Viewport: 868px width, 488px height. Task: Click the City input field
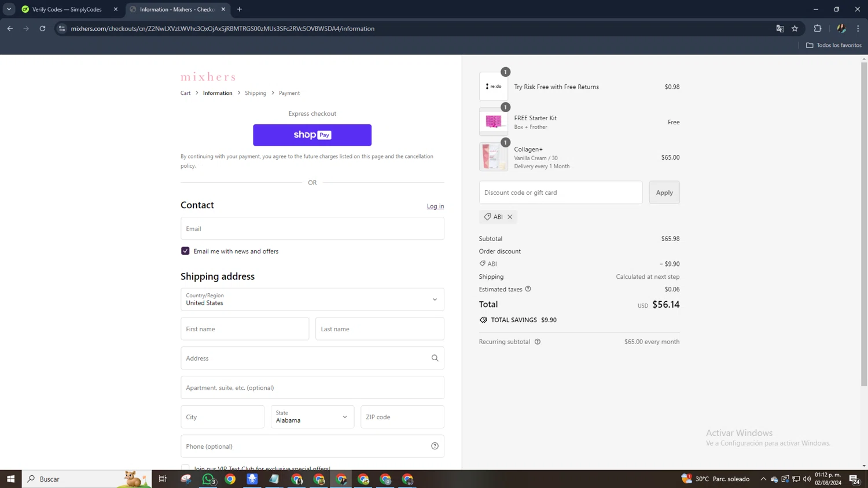point(222,417)
